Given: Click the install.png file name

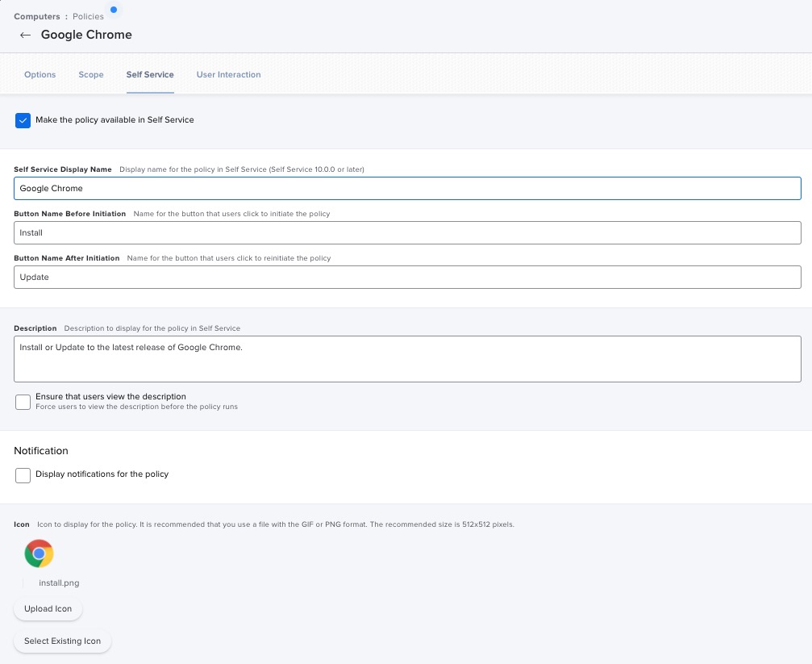Looking at the screenshot, I should tap(59, 583).
